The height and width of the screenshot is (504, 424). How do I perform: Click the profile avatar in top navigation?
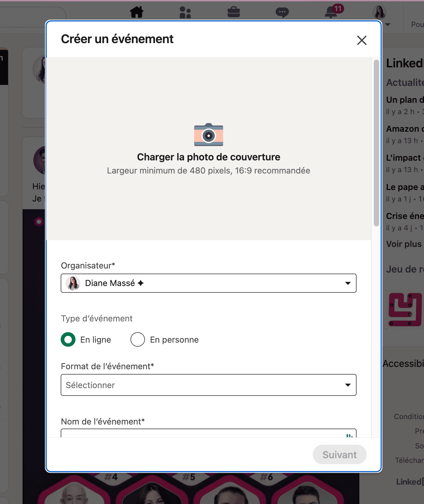click(x=379, y=12)
